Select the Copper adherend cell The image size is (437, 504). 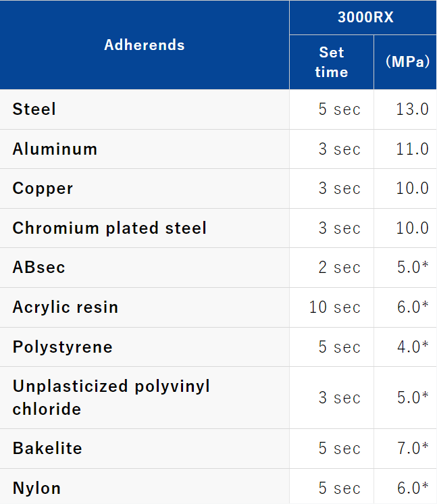(145, 188)
